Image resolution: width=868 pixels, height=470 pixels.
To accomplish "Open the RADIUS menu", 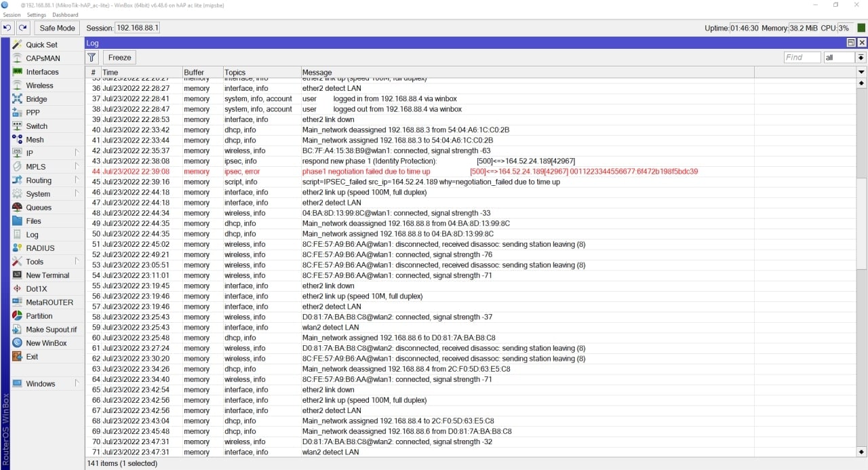I will 40,248.
